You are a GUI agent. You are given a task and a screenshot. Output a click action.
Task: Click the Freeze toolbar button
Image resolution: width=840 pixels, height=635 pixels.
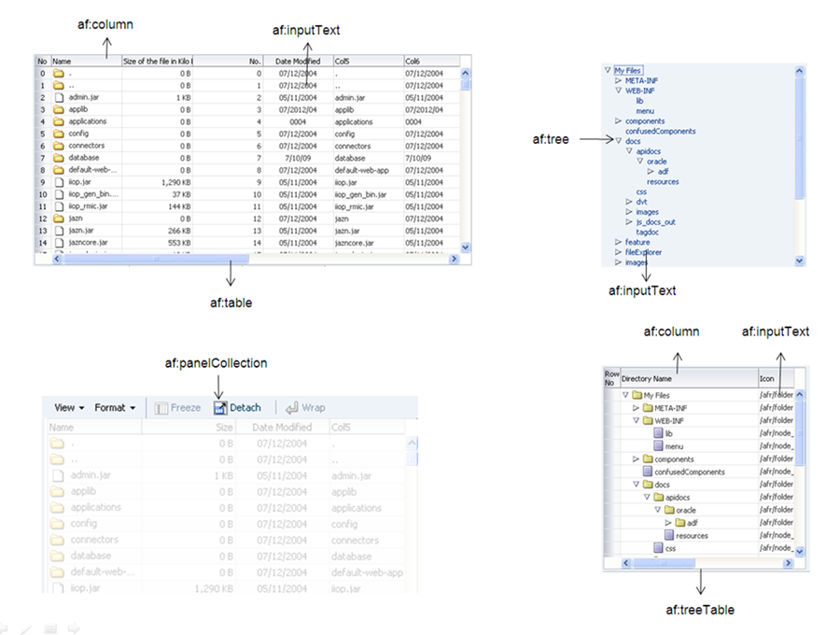[177, 408]
